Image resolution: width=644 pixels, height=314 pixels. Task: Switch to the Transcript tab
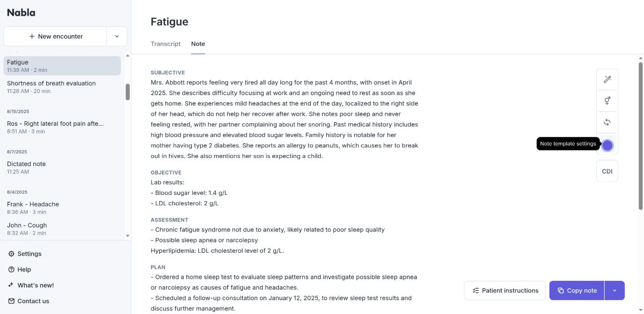(166, 44)
